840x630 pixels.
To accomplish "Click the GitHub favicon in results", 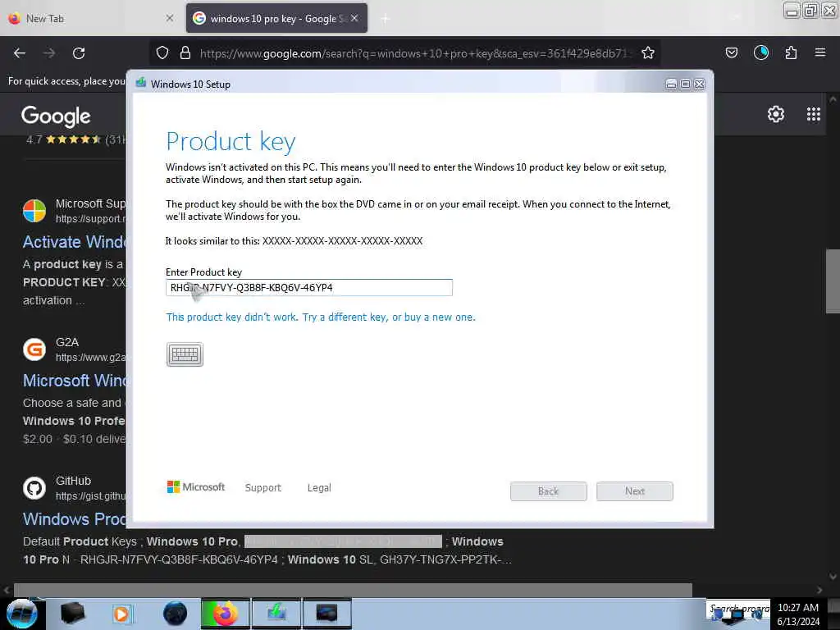I will click(x=34, y=488).
